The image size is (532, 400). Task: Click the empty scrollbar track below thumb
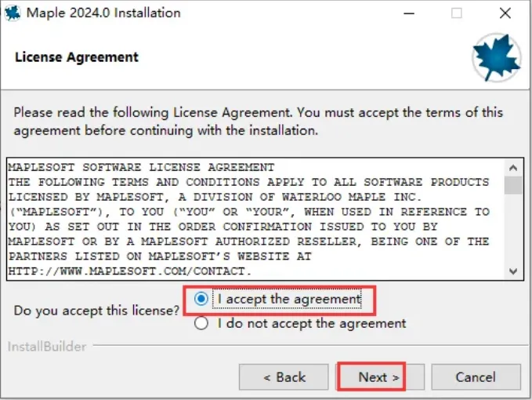(x=513, y=228)
